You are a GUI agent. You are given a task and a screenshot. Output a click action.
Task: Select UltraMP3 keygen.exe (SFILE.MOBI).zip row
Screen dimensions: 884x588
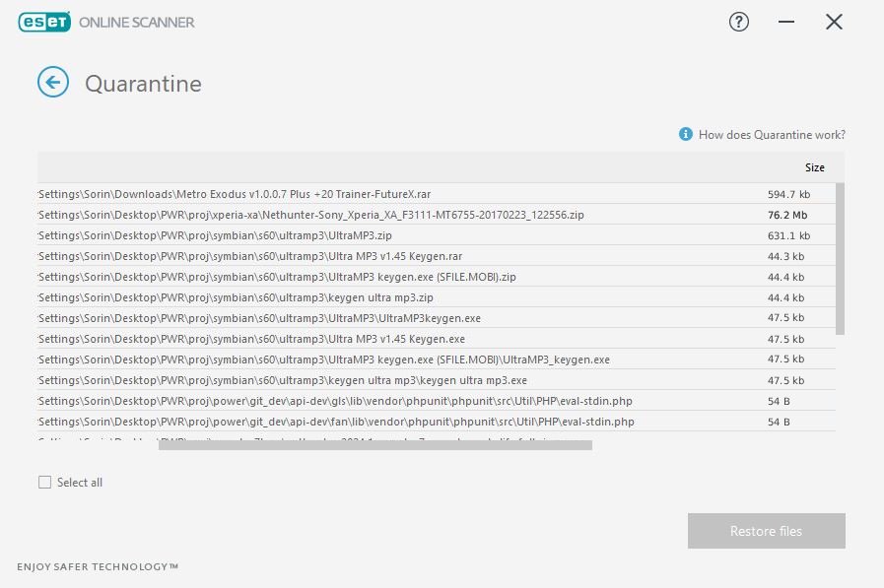(x=437, y=277)
